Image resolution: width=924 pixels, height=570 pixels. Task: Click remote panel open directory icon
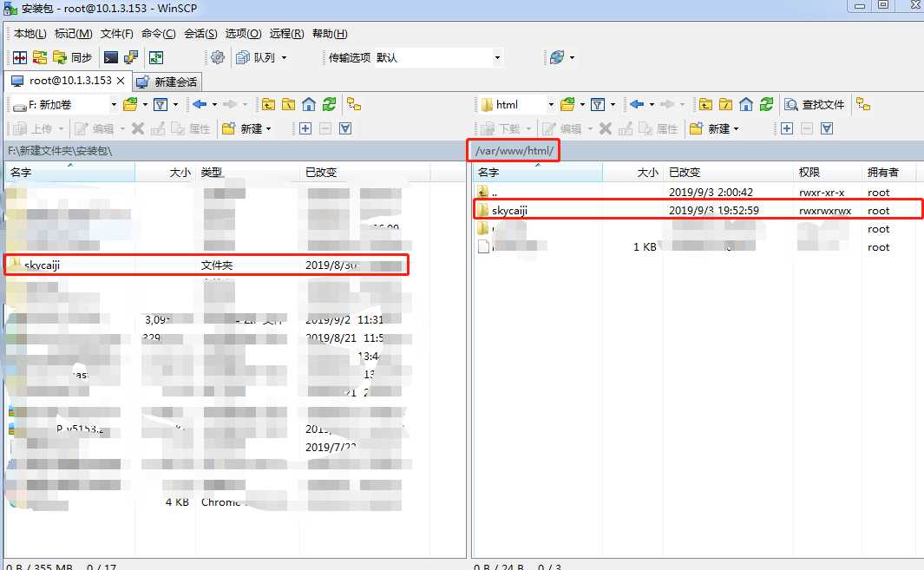point(567,104)
